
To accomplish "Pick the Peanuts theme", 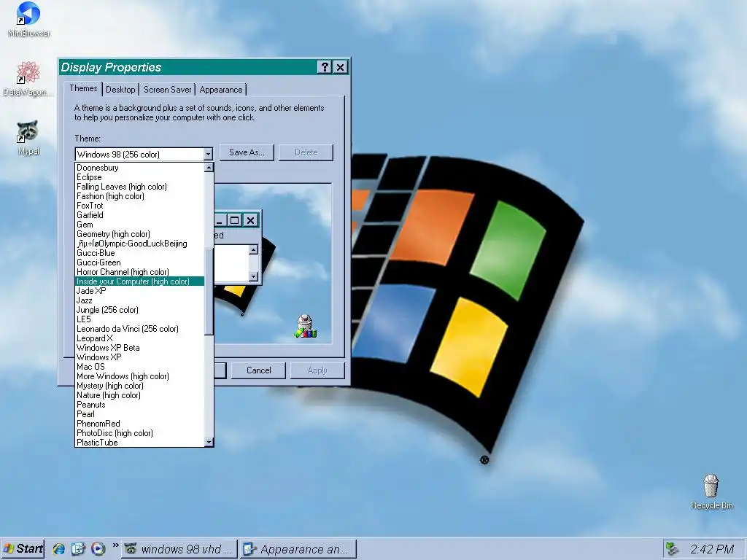I will pyautogui.click(x=140, y=405).
